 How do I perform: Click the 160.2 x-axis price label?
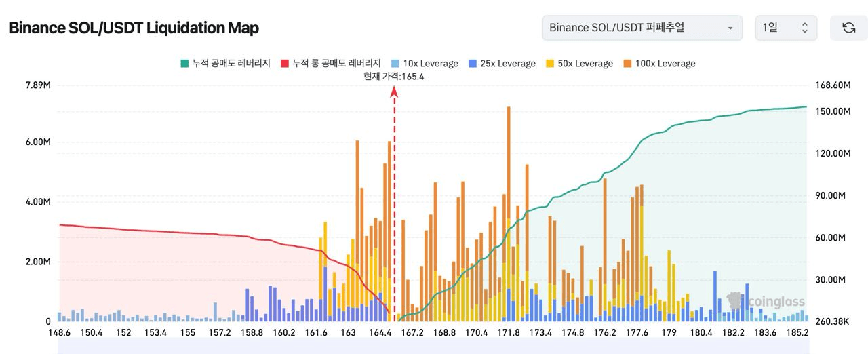click(x=283, y=333)
